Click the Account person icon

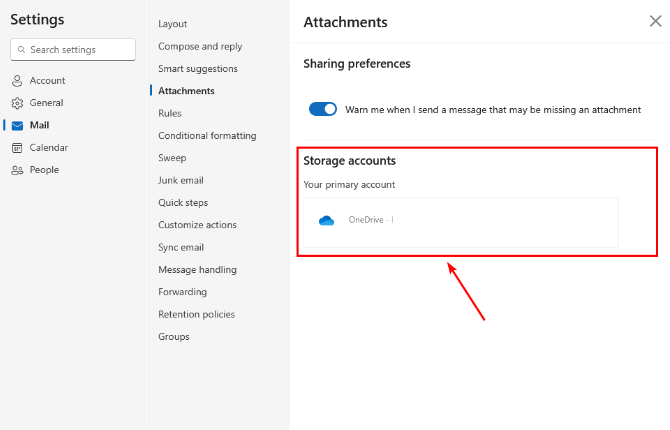[x=17, y=81]
